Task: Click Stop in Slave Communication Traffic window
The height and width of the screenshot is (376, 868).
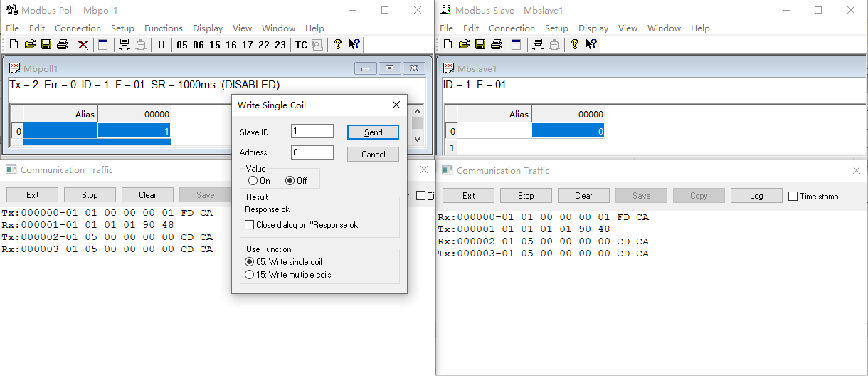Action: 526,196
